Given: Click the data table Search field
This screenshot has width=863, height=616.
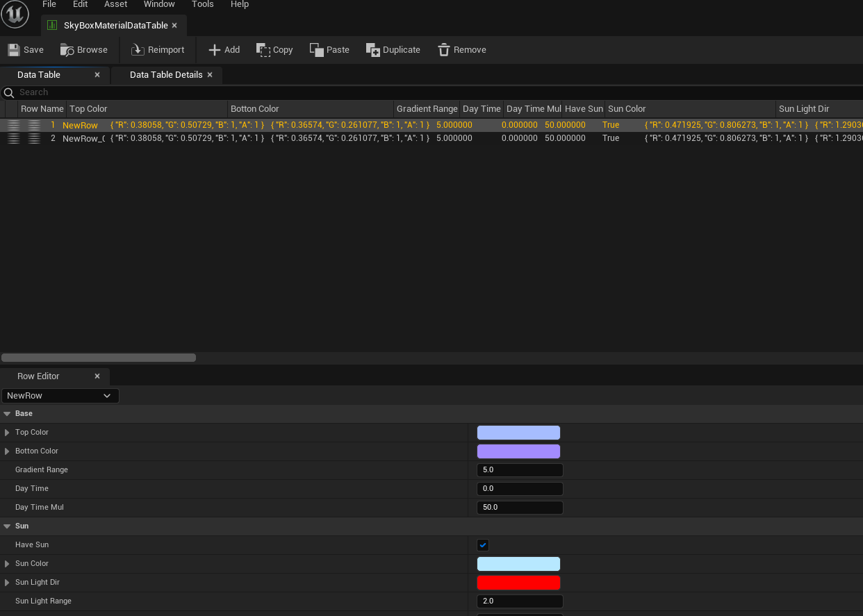Looking at the screenshot, I should click(x=431, y=92).
